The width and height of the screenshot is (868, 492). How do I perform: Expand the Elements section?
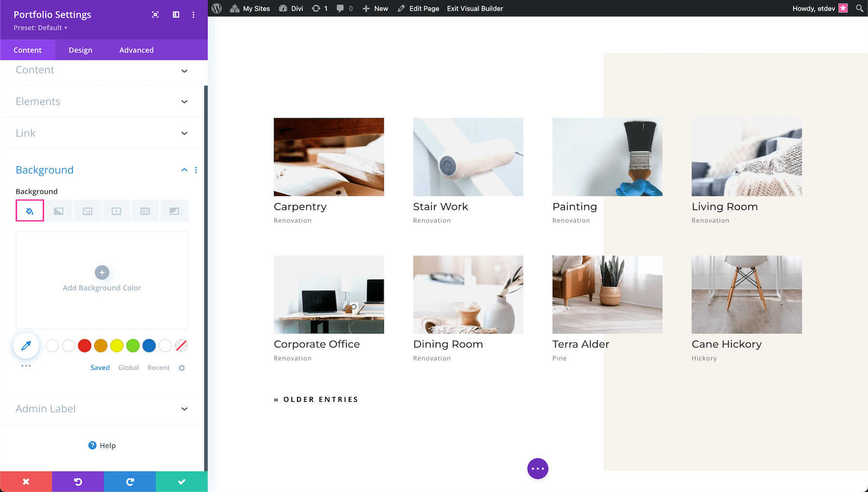click(x=102, y=101)
